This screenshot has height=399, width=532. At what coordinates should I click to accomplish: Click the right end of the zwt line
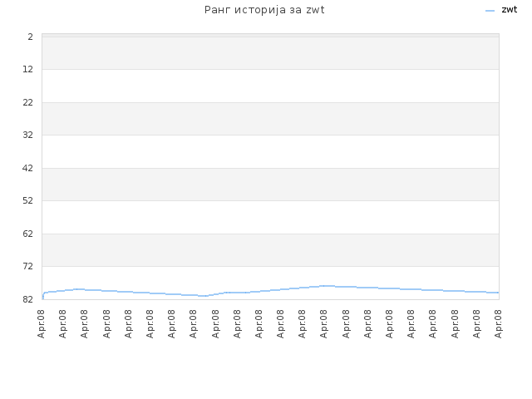(498, 293)
